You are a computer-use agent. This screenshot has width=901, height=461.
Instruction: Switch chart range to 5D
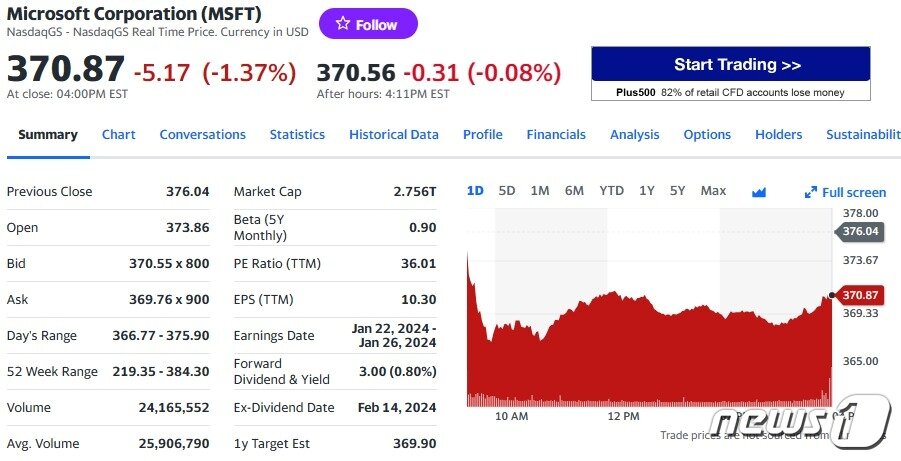(x=507, y=191)
